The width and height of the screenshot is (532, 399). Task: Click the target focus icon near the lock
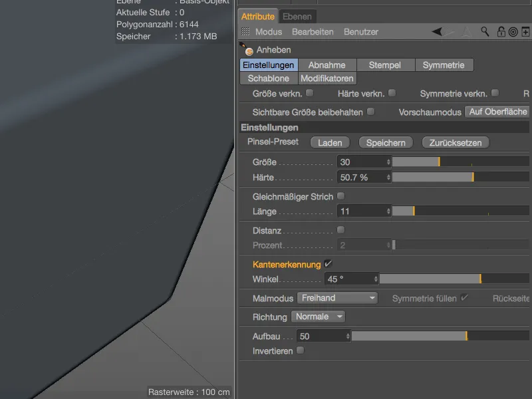pos(512,31)
